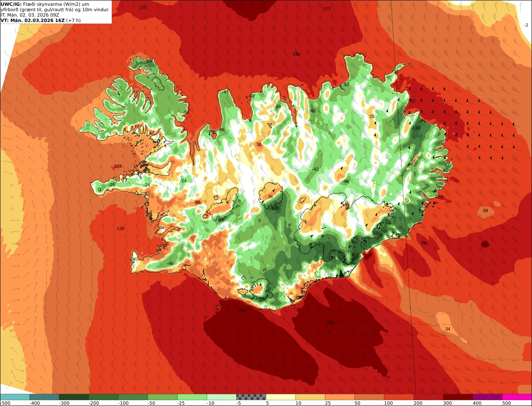The width and height of the screenshot is (532, 406).
Task: Click the map value 225 over the ocean
Action: tap(143, 7)
